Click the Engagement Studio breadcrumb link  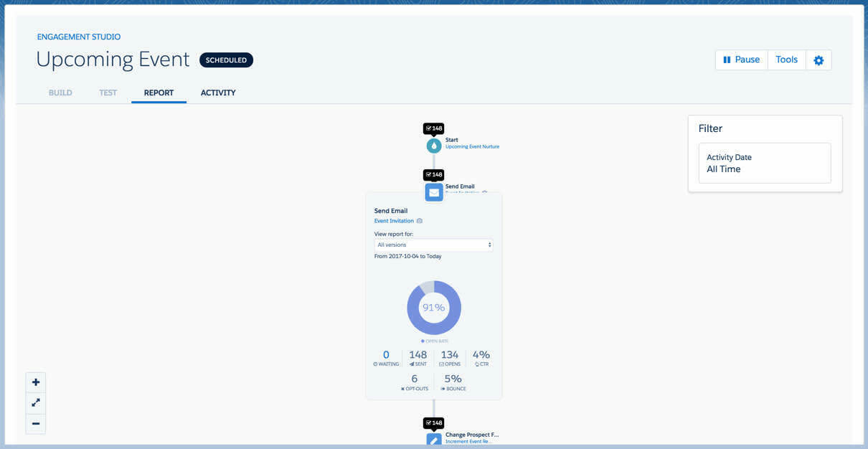tap(79, 37)
